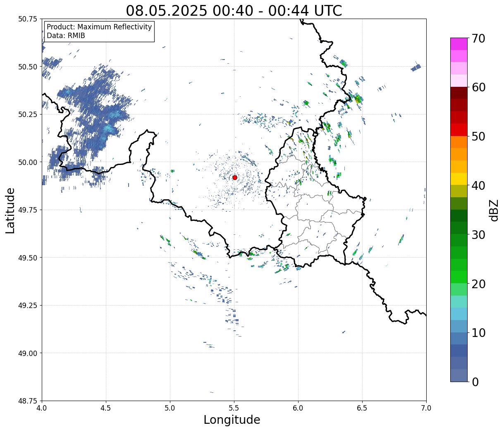
Task: Click the 'Product: Maximum Reflectivity' legend text
Action: point(99,27)
